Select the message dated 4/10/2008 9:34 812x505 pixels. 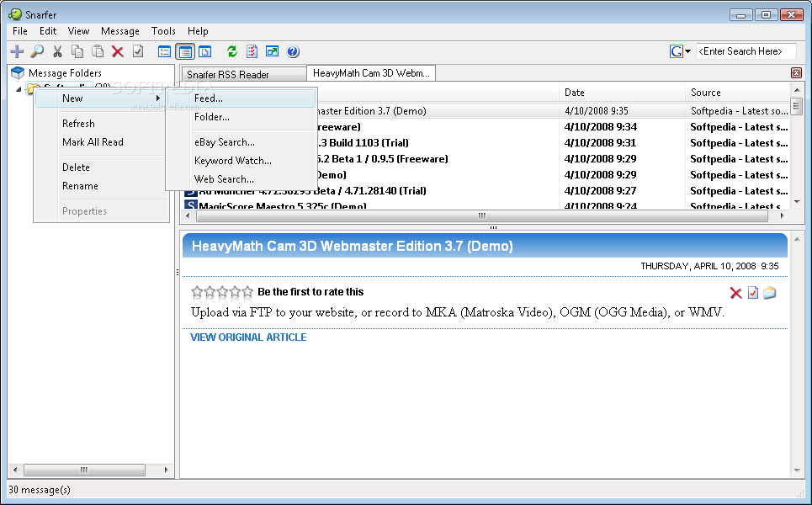tap(486, 127)
